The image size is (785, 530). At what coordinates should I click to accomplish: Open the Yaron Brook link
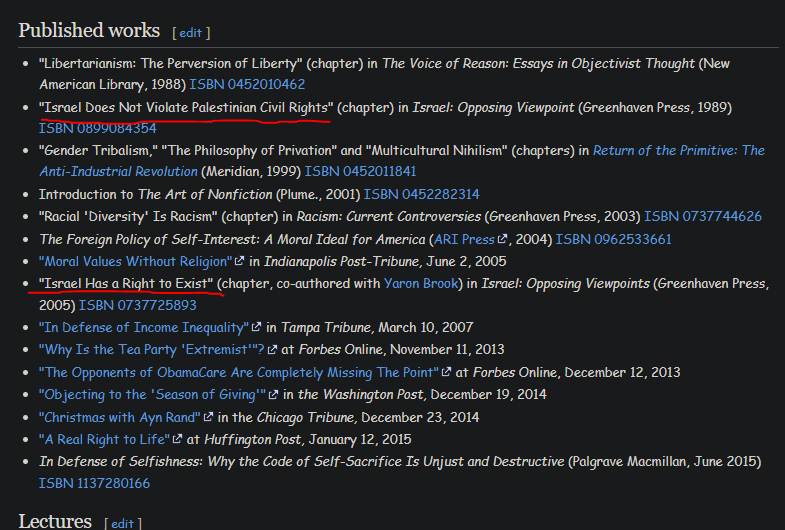(x=421, y=283)
